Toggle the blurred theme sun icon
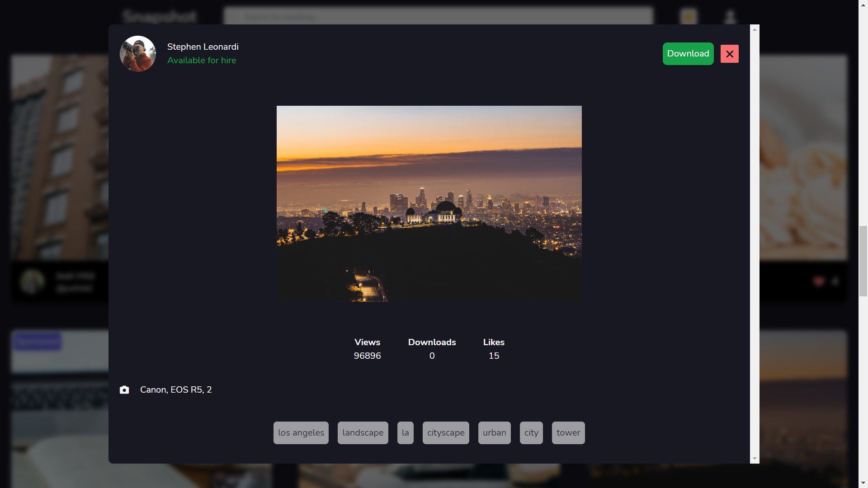868x488 pixels. (x=689, y=17)
